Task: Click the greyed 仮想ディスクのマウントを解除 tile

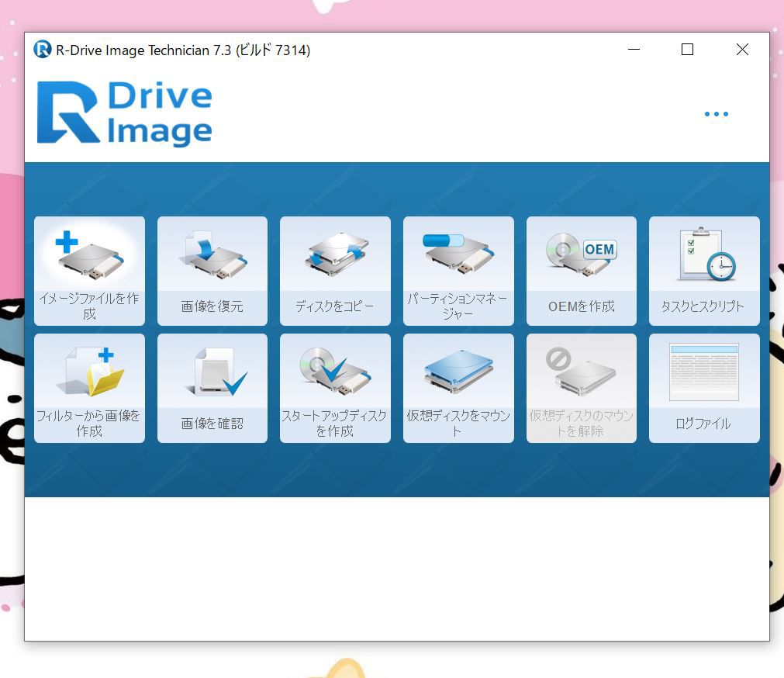Action: (x=582, y=389)
